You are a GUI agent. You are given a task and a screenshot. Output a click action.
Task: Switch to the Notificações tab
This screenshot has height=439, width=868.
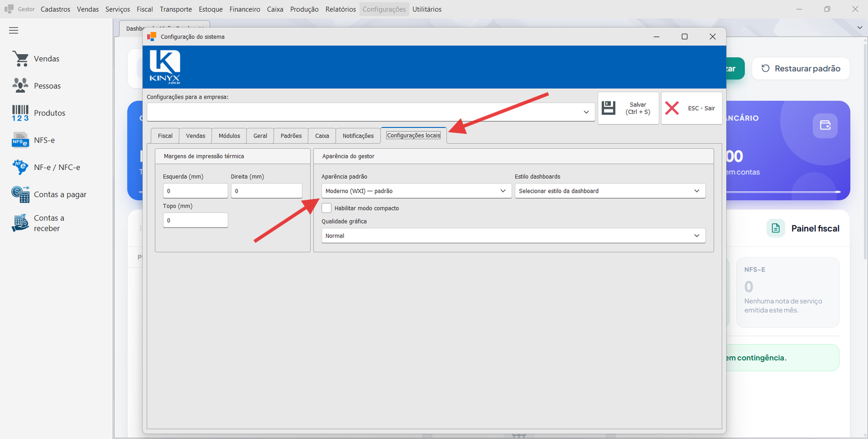pos(358,135)
